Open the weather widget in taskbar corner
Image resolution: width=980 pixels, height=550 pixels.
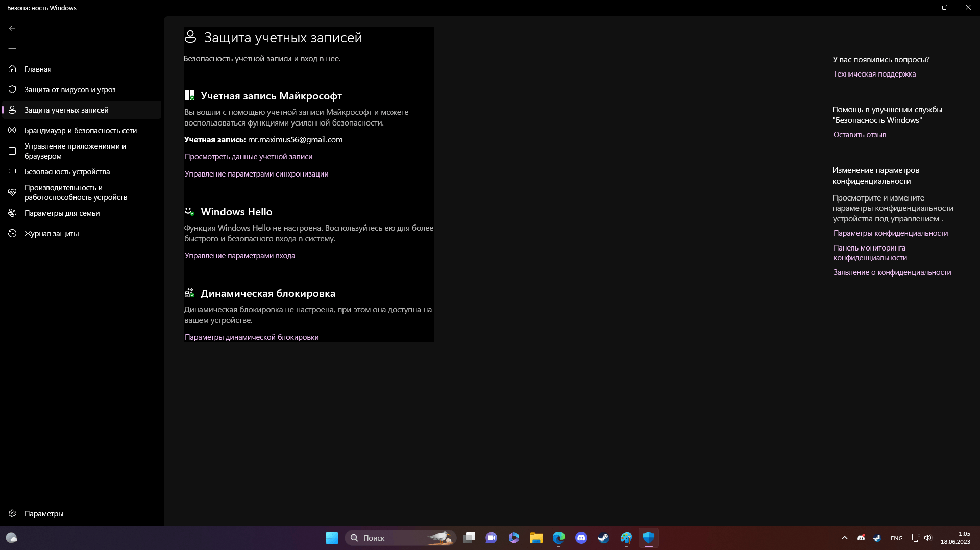point(12,538)
